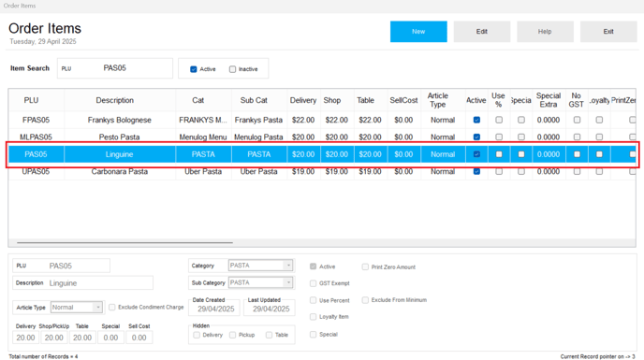
Task: Click the Description field Linguine
Action: click(x=83, y=282)
